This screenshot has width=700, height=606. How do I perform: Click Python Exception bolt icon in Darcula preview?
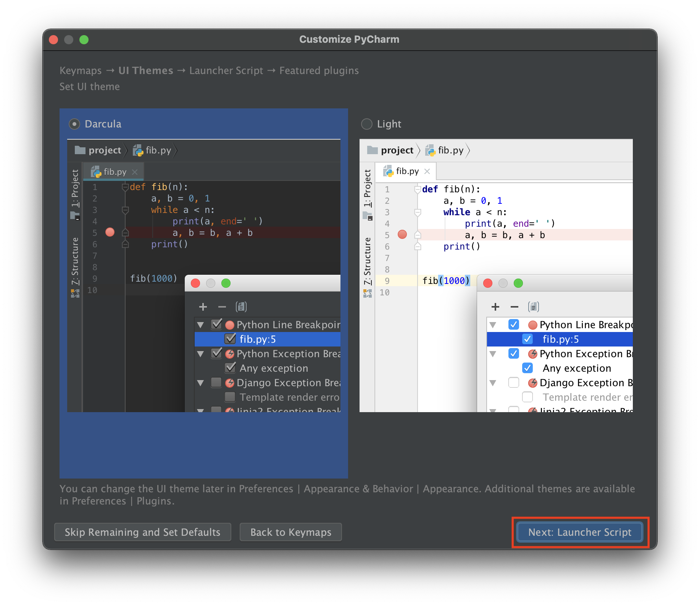coord(230,354)
